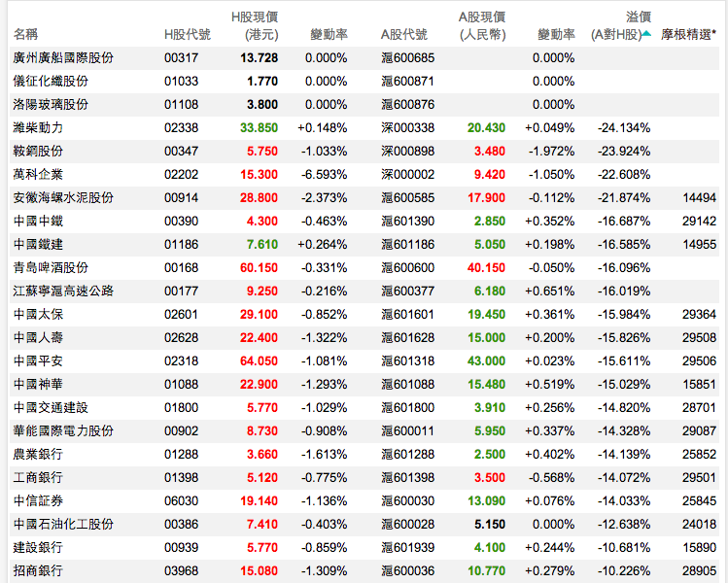Image resolution: width=728 pixels, height=583 pixels.
Task: Open JP Morgan pick code 14494
Action: coord(699,198)
